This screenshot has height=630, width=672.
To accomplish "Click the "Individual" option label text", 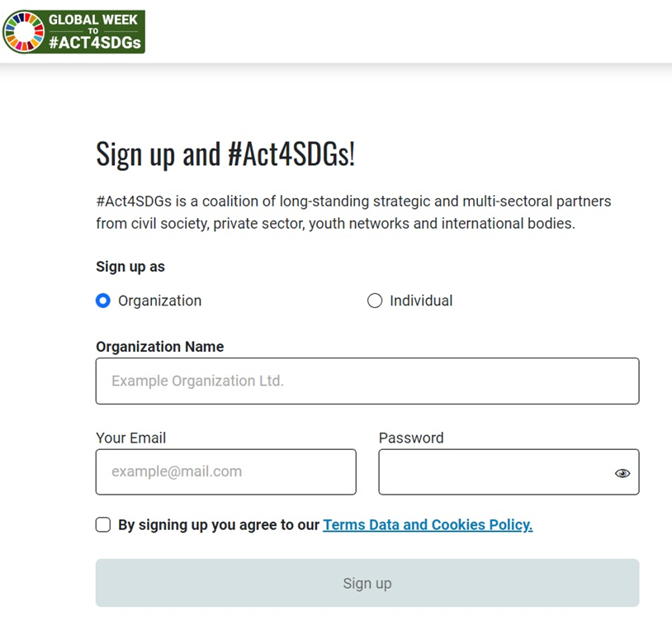I will click(x=421, y=301).
